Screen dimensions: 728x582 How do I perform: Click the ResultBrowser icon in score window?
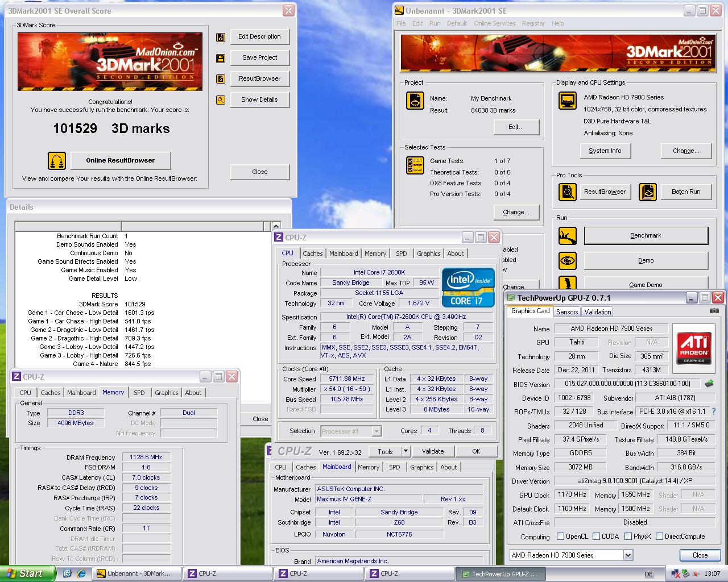click(221, 79)
